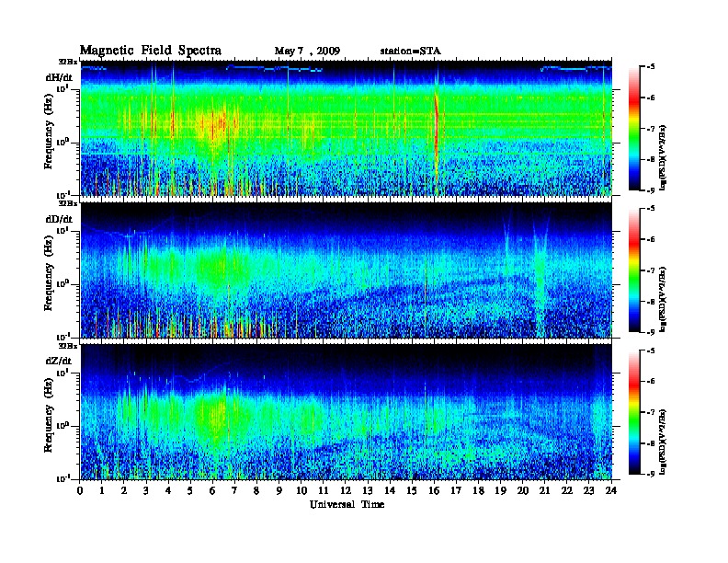Click hour "18" on the Universal Time axis
Screen dimensions: 728x563
(x=478, y=490)
